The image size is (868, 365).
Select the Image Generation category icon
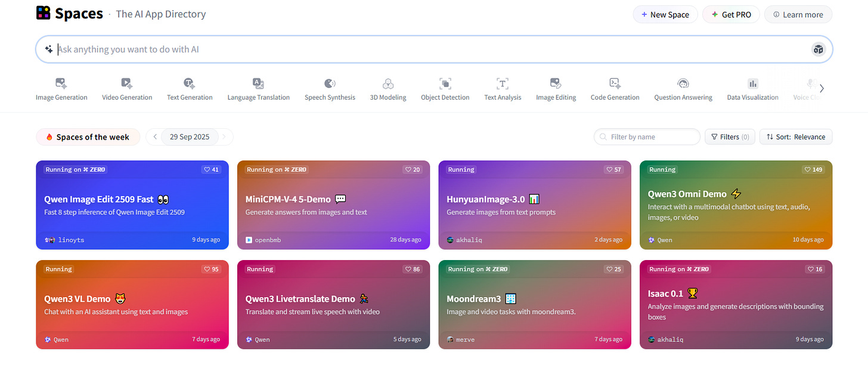click(x=61, y=83)
